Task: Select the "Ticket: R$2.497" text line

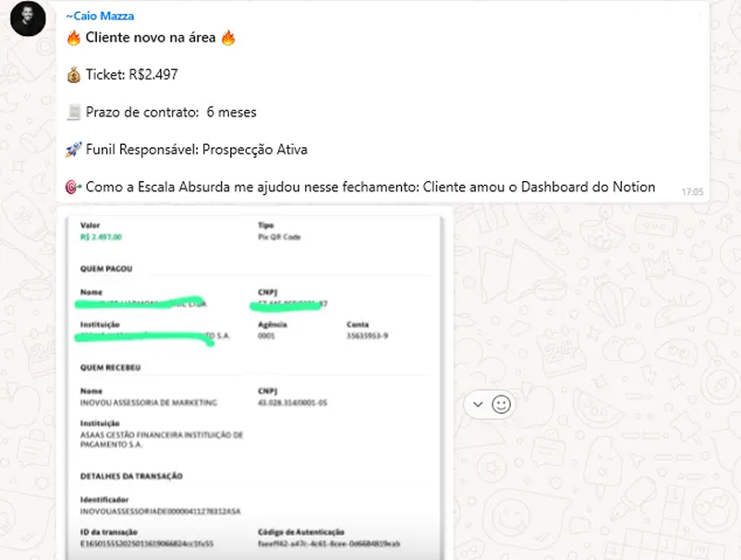Action: click(131, 75)
